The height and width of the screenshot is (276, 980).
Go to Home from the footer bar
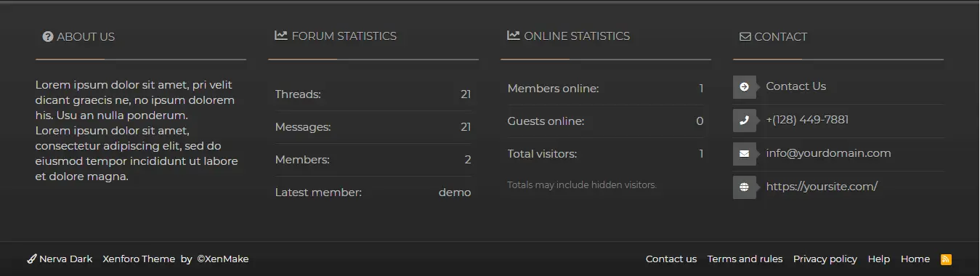(915, 259)
